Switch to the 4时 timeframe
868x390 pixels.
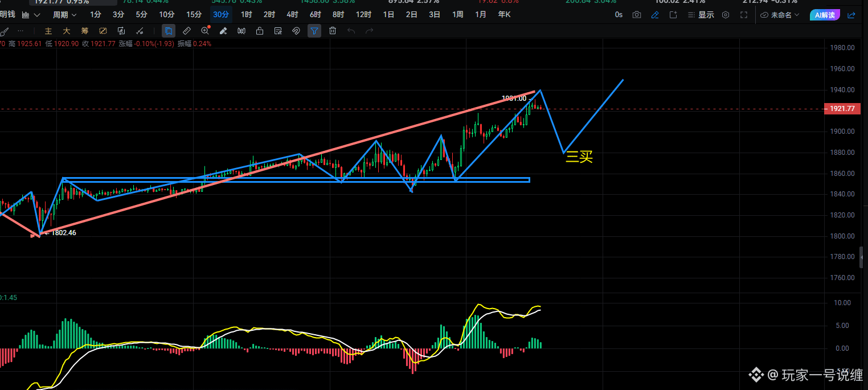[292, 15]
